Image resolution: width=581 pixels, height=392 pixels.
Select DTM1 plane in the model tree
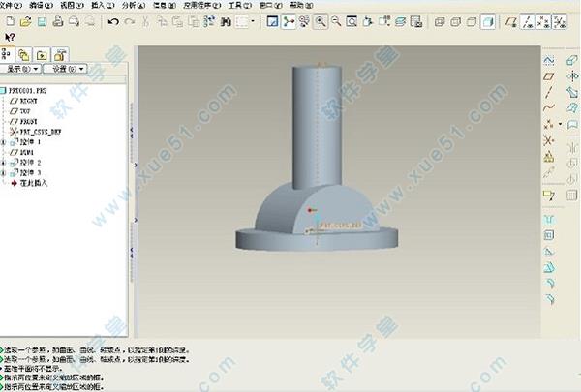pos(22,152)
